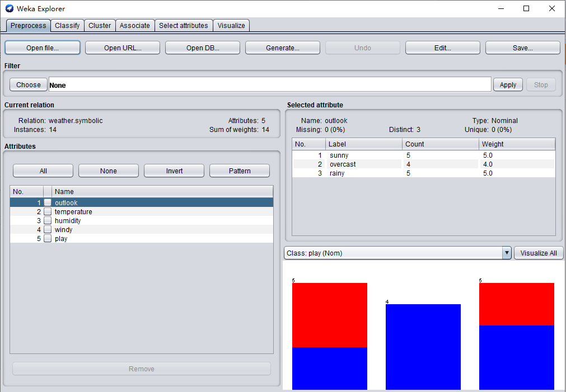This screenshot has height=392, width=566.
Task: Select all attributes with All button
Action: click(43, 171)
